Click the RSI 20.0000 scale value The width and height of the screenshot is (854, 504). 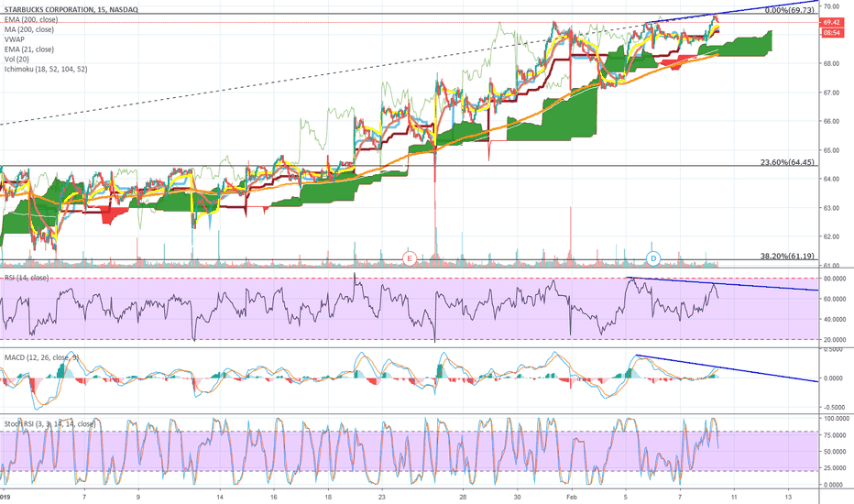tap(834, 340)
